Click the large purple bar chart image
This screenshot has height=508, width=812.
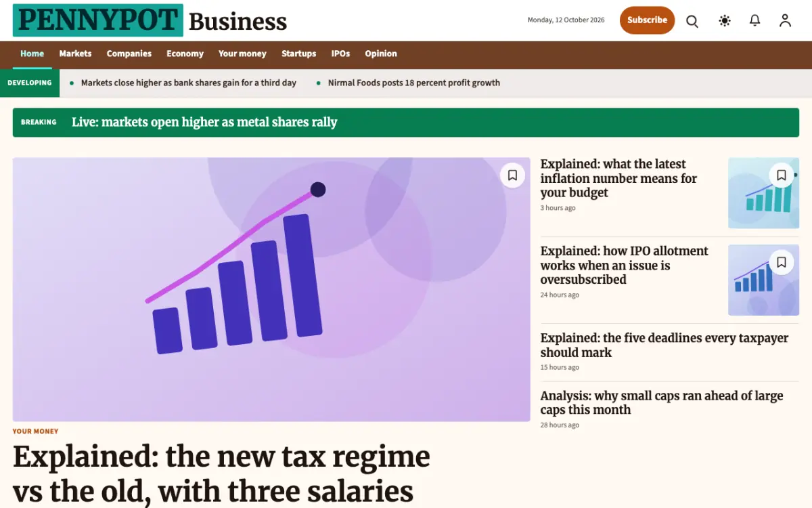(271, 290)
